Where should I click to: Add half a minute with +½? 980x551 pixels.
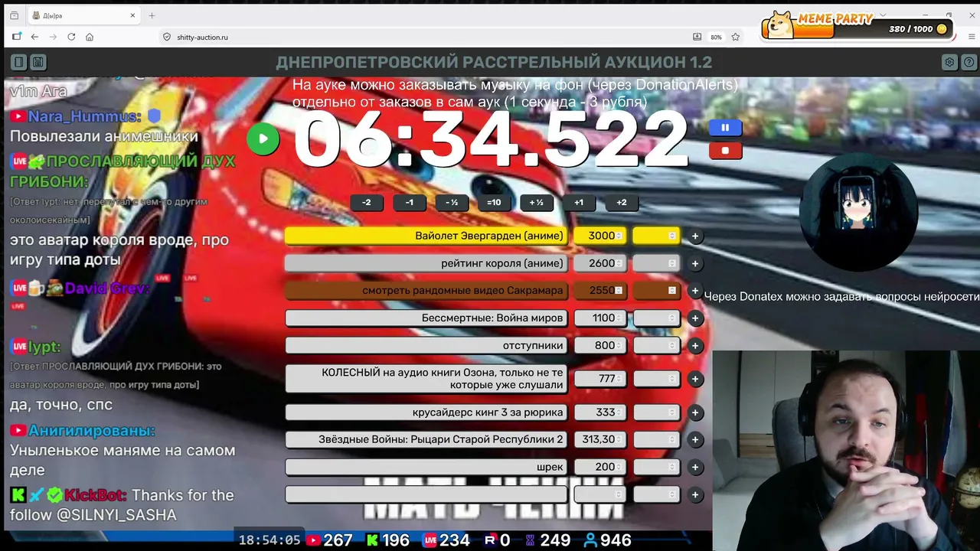click(x=537, y=203)
